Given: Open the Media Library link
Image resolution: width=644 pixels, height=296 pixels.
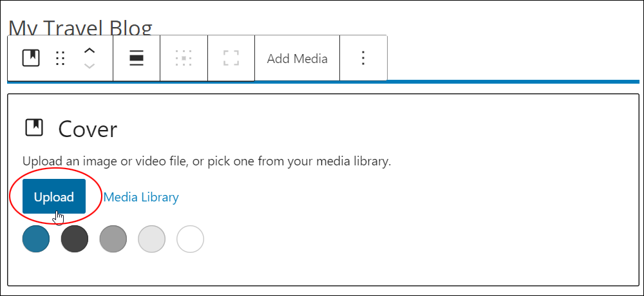Looking at the screenshot, I should pos(141,197).
